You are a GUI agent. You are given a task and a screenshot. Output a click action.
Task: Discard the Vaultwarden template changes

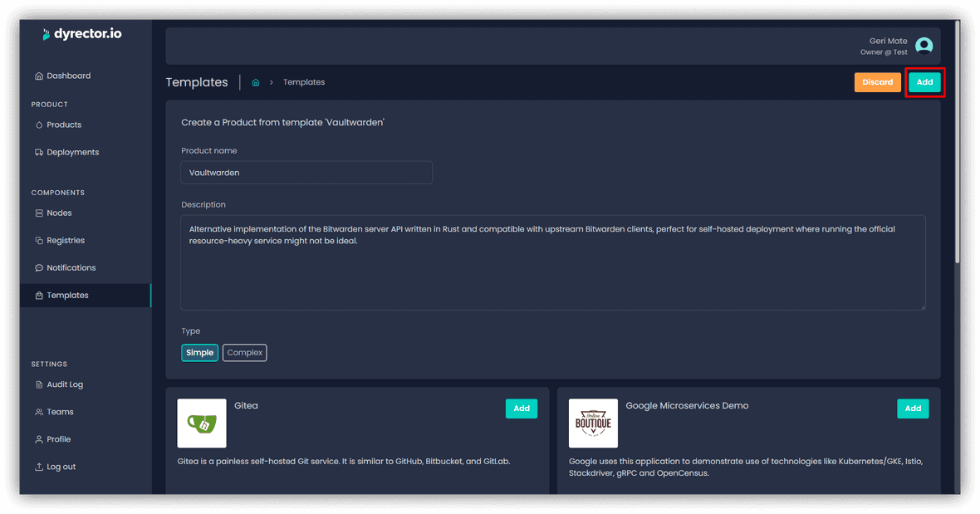pyautogui.click(x=877, y=82)
